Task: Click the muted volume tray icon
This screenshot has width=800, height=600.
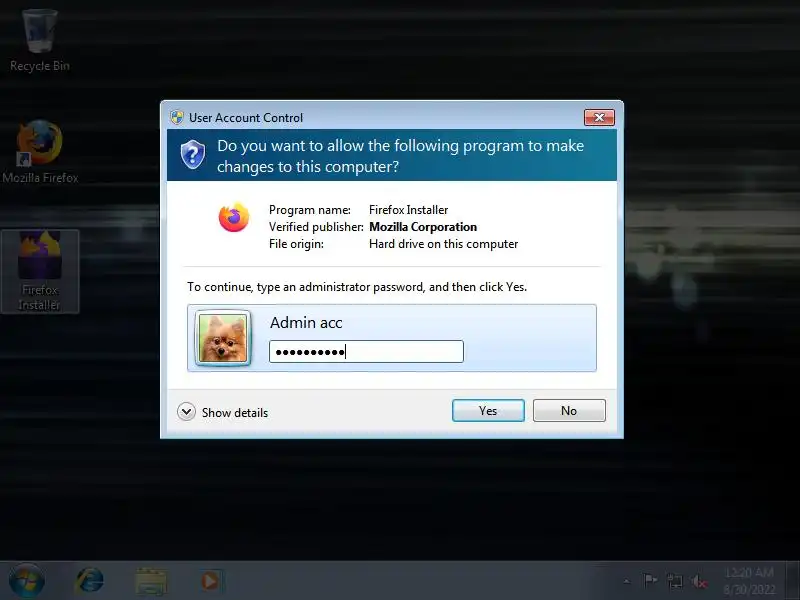Action: (x=698, y=581)
